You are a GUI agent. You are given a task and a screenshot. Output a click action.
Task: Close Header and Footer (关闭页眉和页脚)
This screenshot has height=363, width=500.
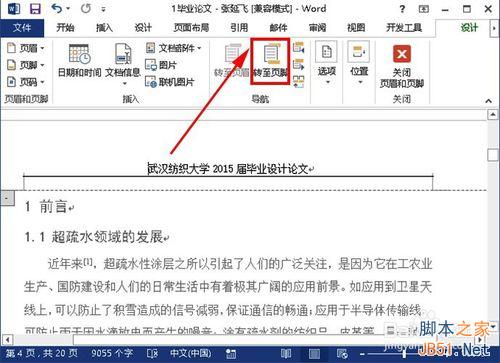pos(402,67)
